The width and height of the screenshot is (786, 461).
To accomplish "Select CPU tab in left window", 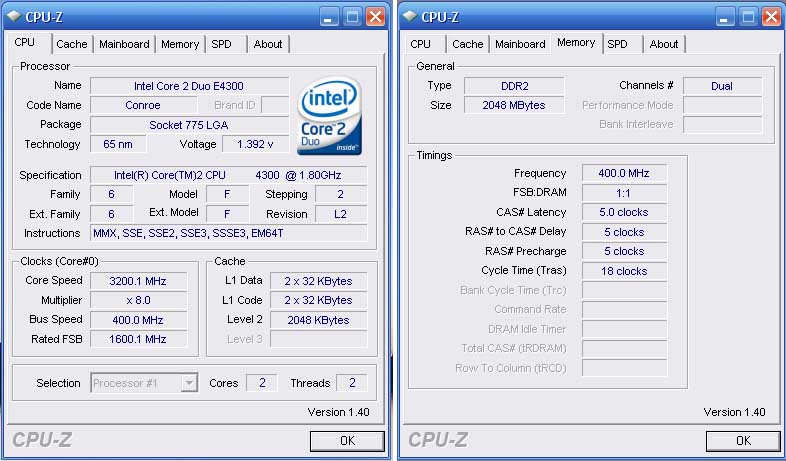I will pyautogui.click(x=25, y=43).
